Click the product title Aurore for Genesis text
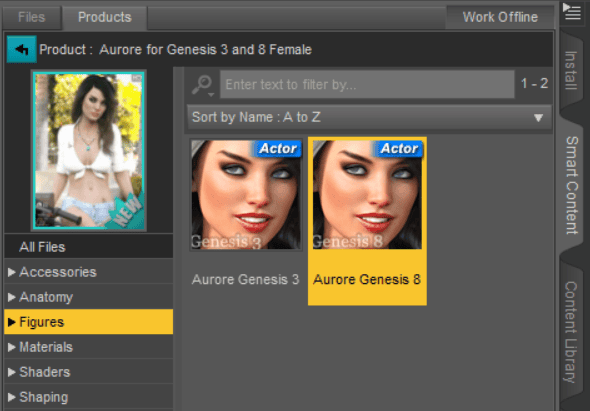This screenshot has width=590, height=411. [x=205, y=50]
